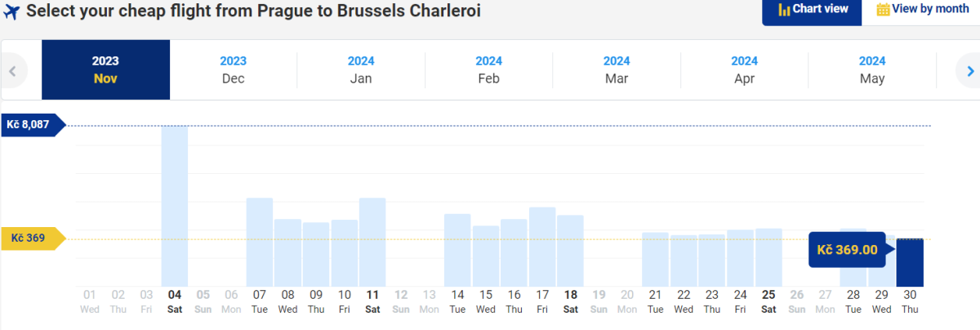This screenshot has height=330, width=980.
Task: Select the 2023 Nov month tab
Action: (x=105, y=70)
